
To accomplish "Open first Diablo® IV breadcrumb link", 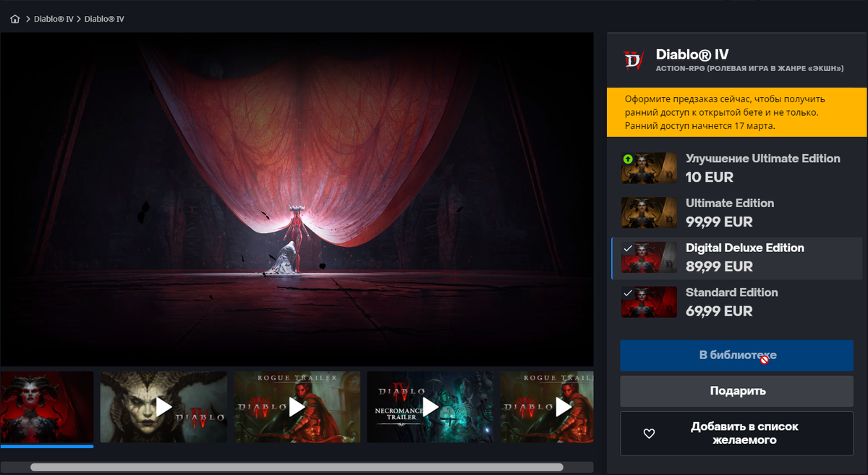I will click(54, 19).
